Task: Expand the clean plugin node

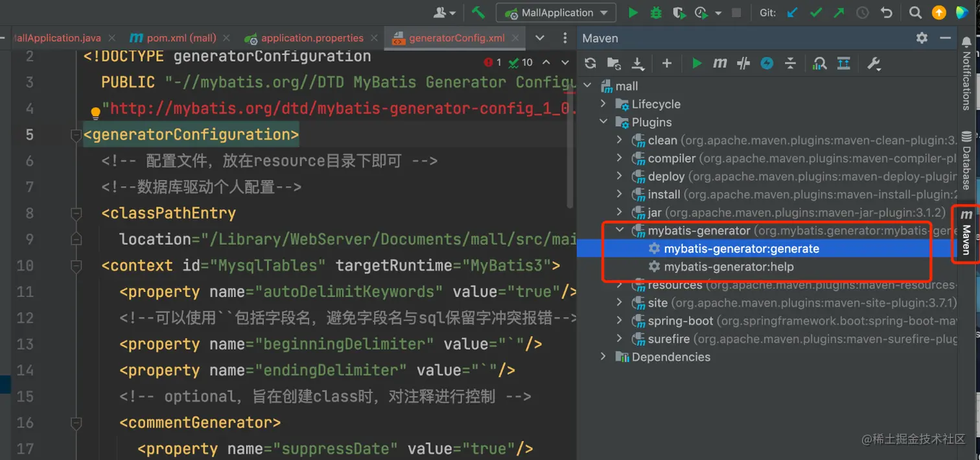Action: pos(620,140)
